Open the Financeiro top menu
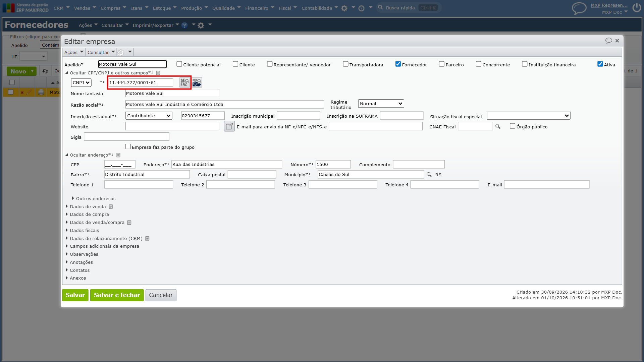Screen dimensions: 644x362 (x=259, y=8)
